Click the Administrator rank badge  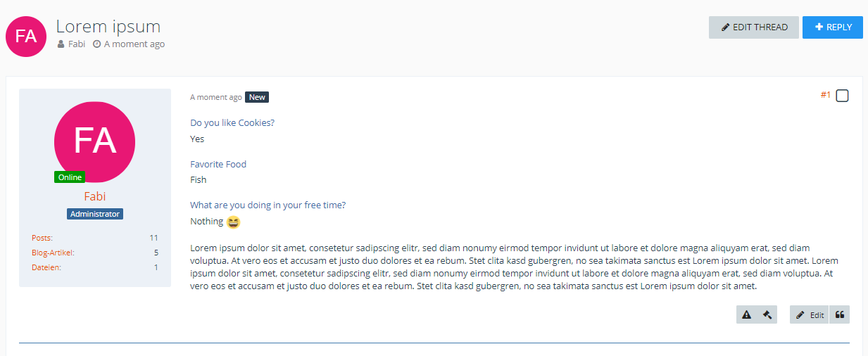[95, 214]
